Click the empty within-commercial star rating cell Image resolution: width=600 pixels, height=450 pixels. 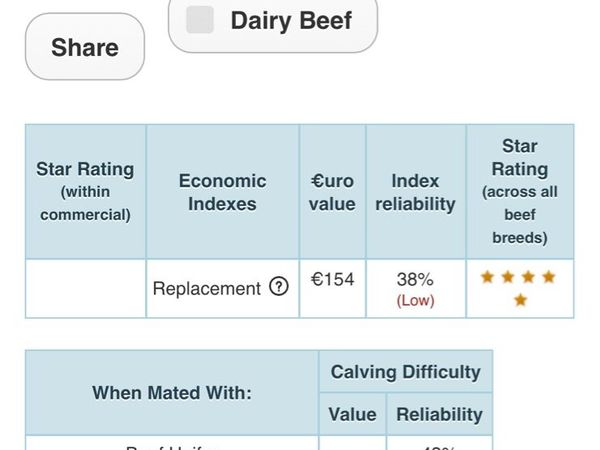pos(85,289)
